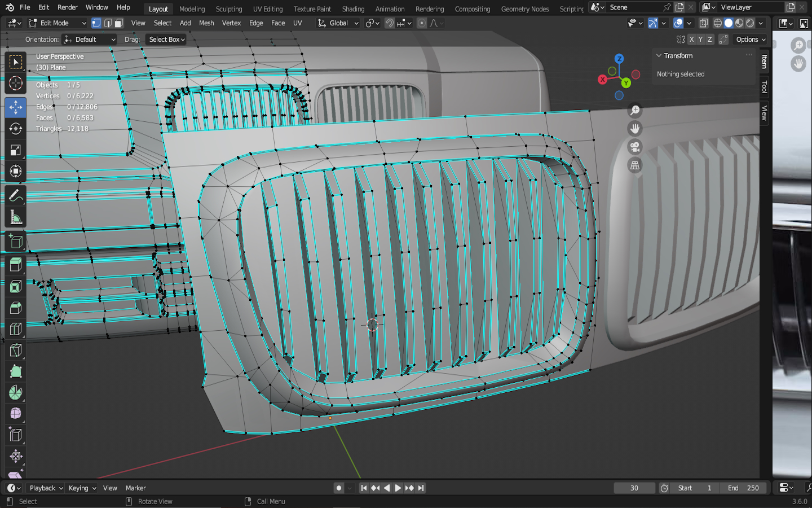
Task: Select the Rotate tool
Action: (x=16, y=129)
